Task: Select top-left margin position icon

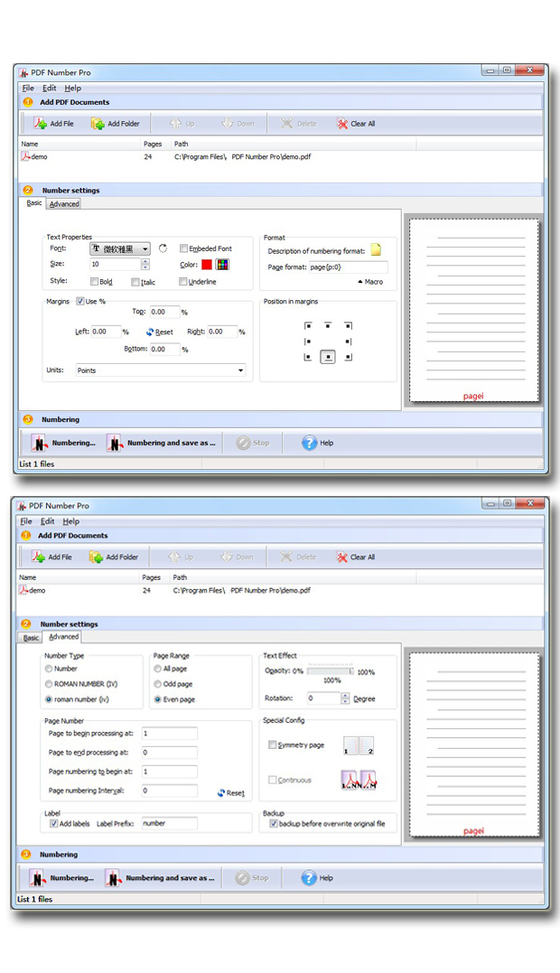Action: [x=308, y=325]
